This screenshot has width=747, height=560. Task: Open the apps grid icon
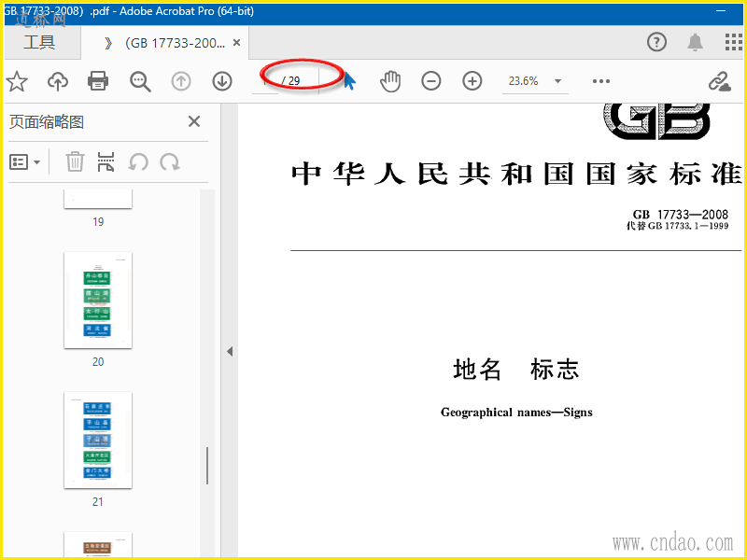coord(734,42)
